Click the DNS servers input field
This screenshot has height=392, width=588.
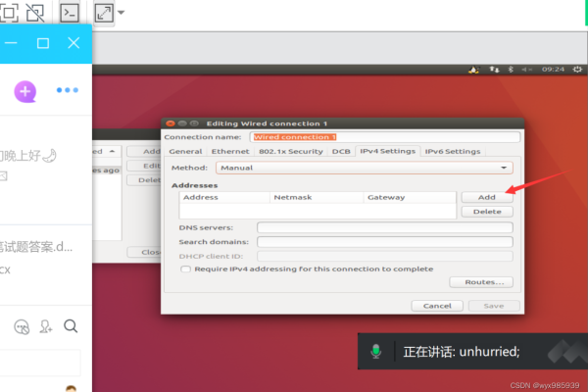[384, 227]
